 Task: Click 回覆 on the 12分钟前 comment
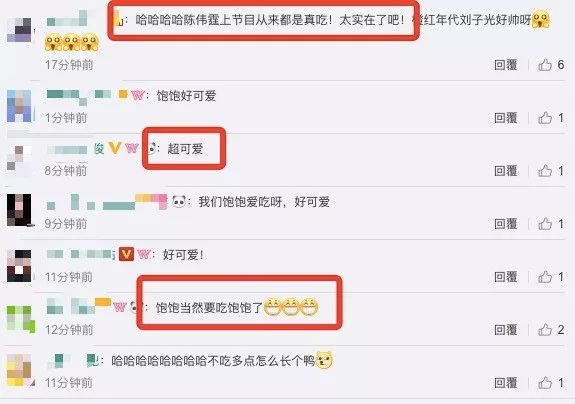[x=506, y=330]
